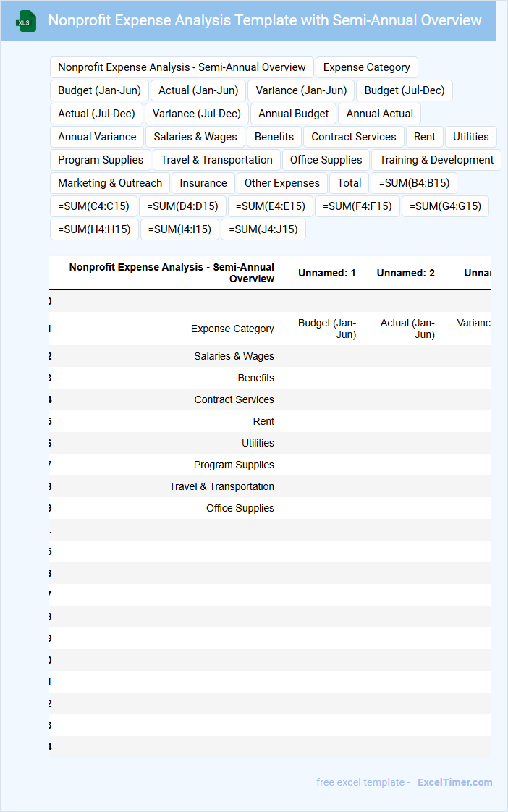Click the =SUM(B4:B15) formula tag
The image size is (508, 812).
(414, 183)
